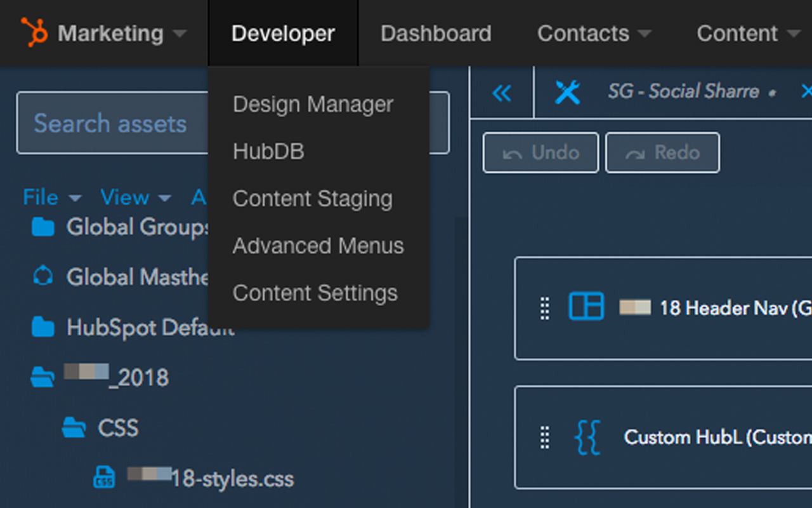Open Advanced Menus entry
This screenshot has height=508, width=812.
point(318,246)
